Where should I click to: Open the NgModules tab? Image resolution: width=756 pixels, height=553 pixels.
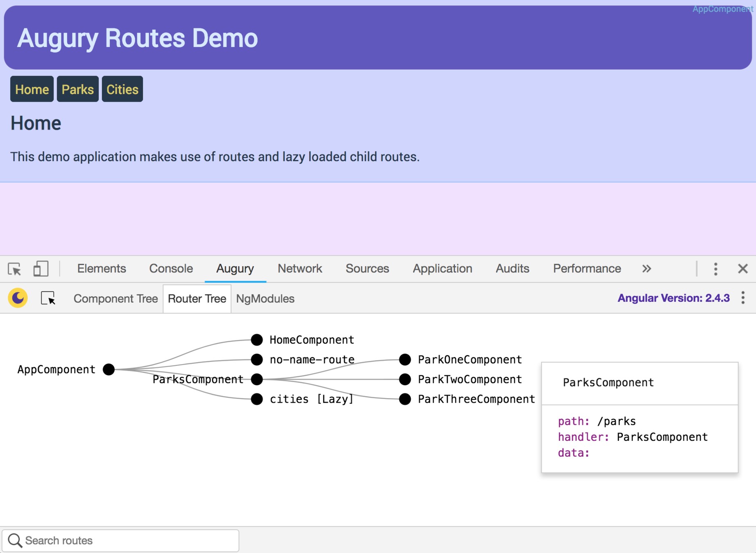pyautogui.click(x=265, y=299)
